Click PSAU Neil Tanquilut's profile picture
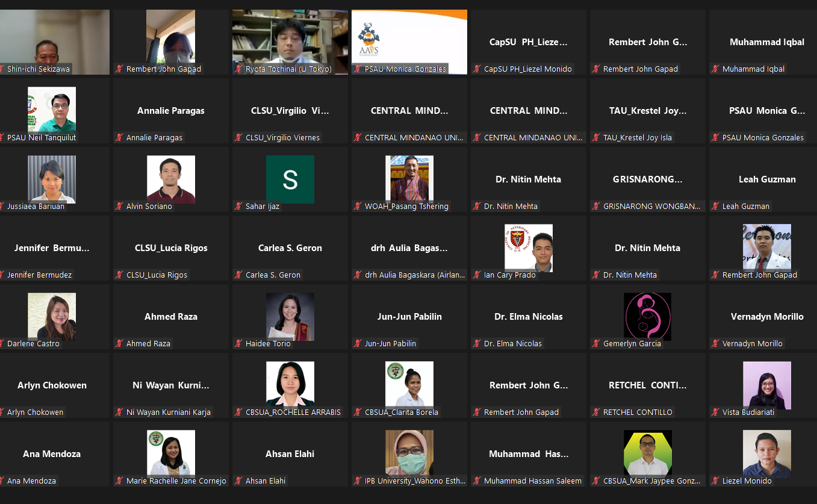Viewport: 817px width, 504px height. point(52,110)
